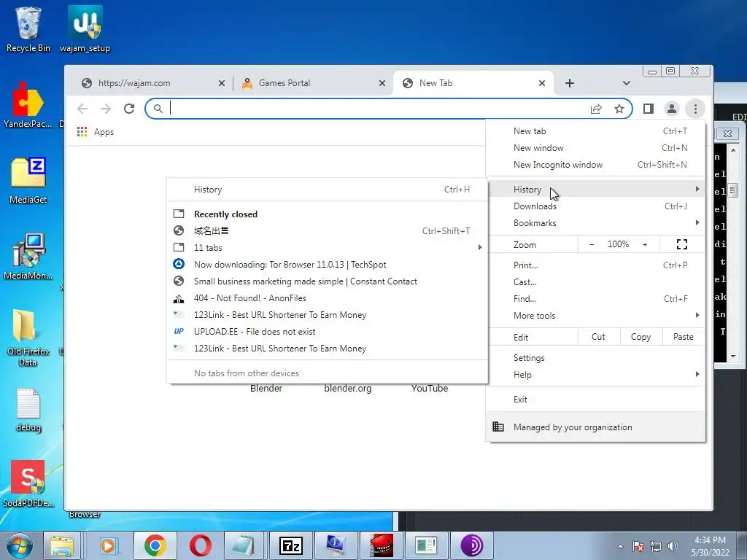Expand the 11 tabs recently closed group

(328, 248)
